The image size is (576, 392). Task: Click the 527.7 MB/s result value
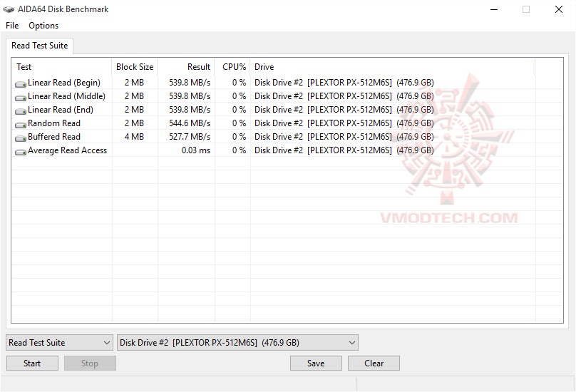pos(190,137)
